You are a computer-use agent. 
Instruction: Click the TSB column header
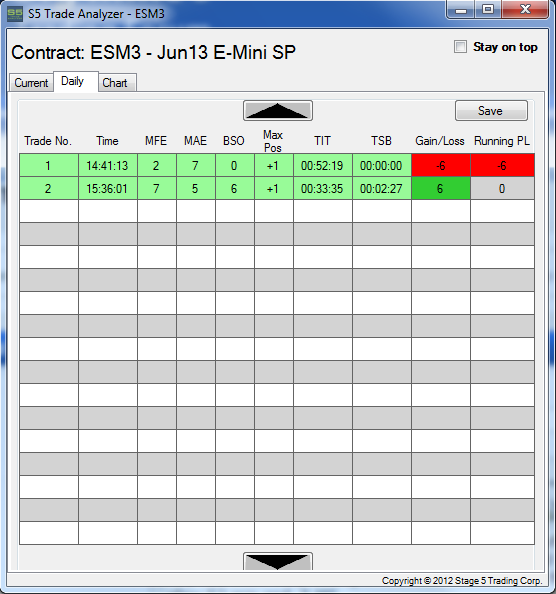tap(381, 141)
